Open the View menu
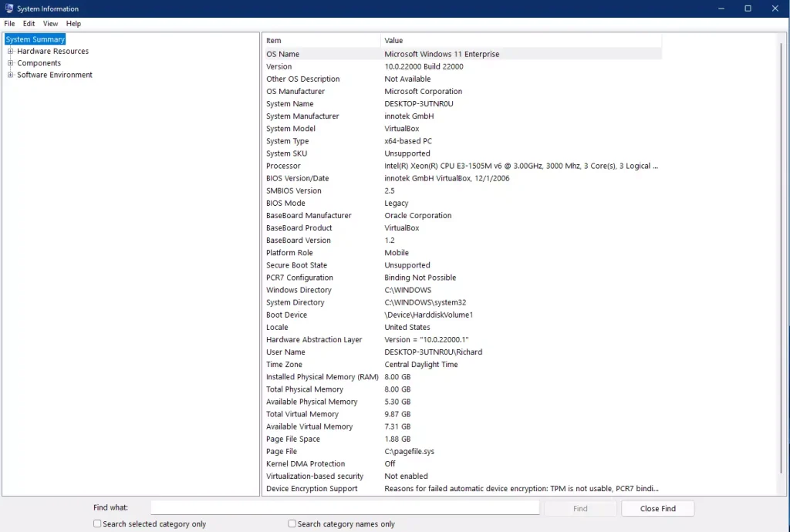Image resolution: width=790 pixels, height=532 pixels. (x=50, y=24)
